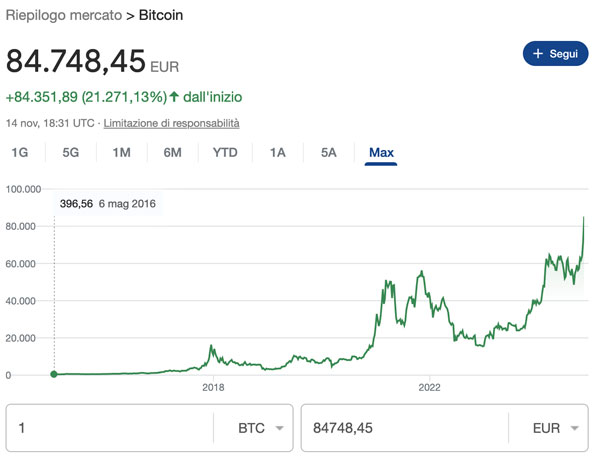Click the Segui follow button
The width and height of the screenshot is (600, 459).
[555, 54]
